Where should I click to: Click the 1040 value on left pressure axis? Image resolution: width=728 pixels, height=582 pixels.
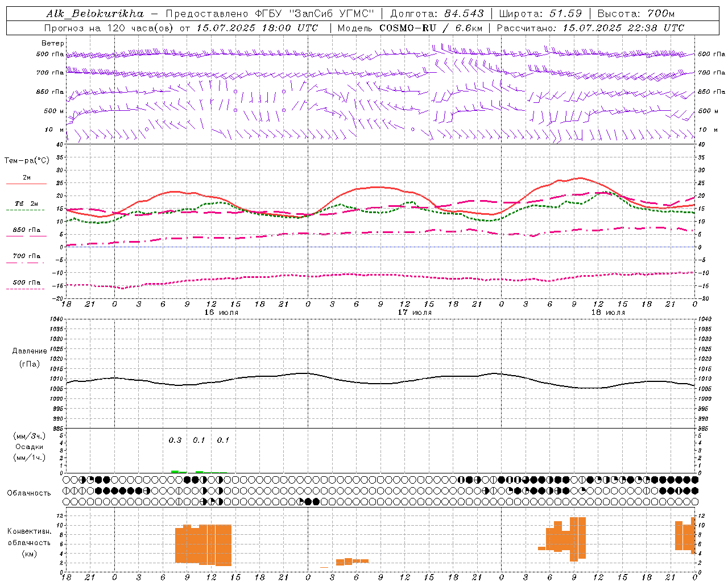56,319
